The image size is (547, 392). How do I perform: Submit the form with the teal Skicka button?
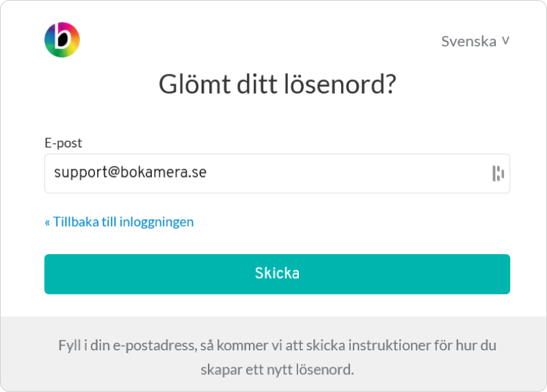tap(277, 274)
